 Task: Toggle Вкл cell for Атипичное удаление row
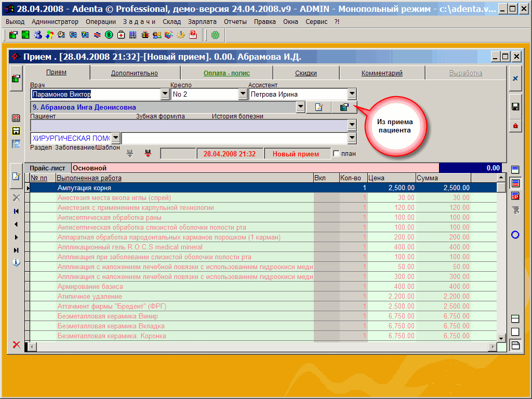pyautogui.click(x=326, y=297)
